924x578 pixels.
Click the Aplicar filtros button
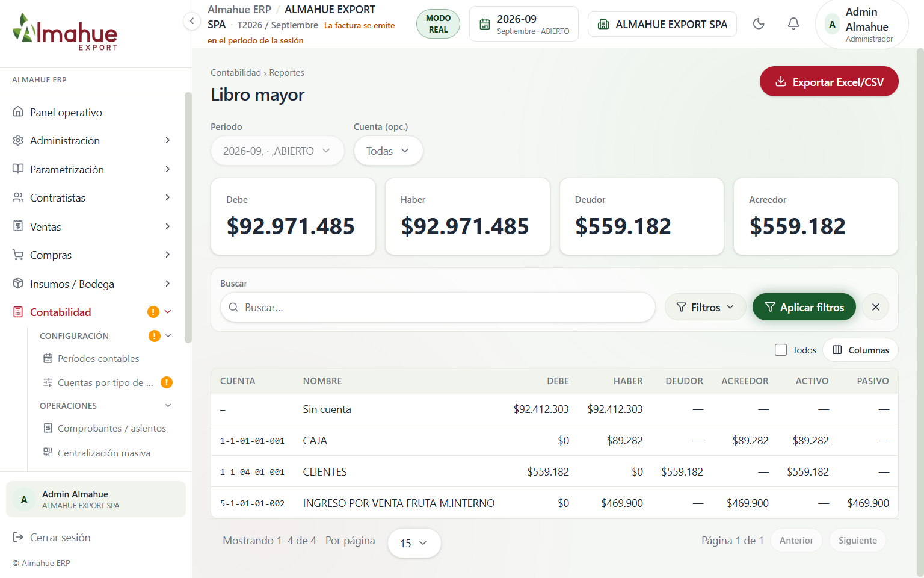tap(804, 307)
